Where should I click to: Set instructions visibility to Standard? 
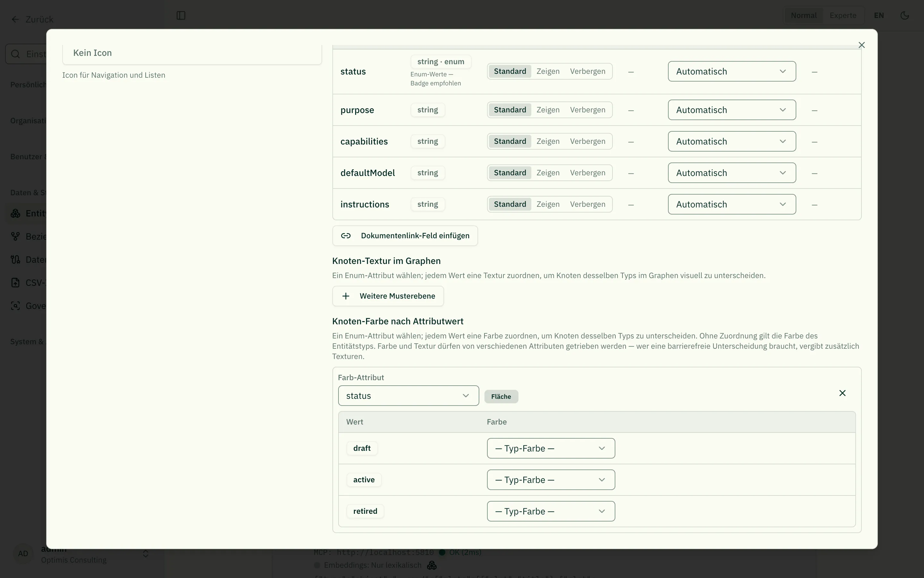(510, 205)
